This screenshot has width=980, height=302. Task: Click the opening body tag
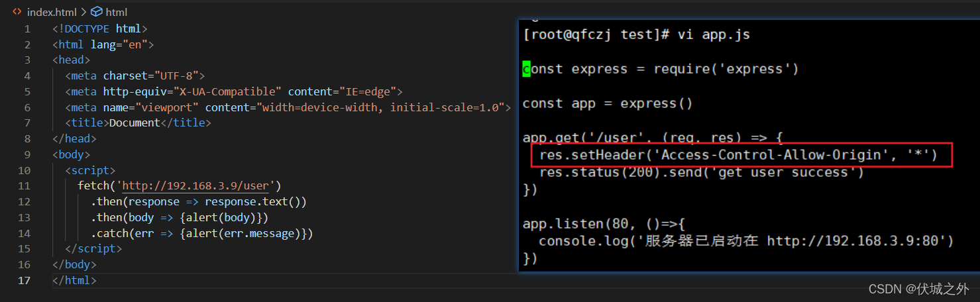pos(72,154)
